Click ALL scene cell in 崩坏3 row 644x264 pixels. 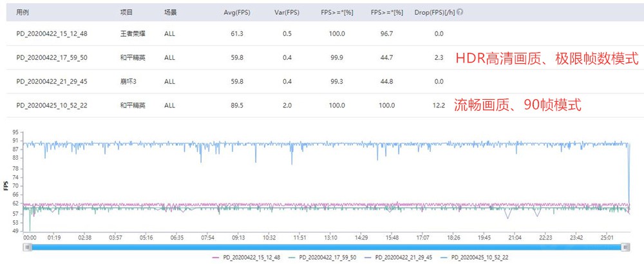point(169,81)
